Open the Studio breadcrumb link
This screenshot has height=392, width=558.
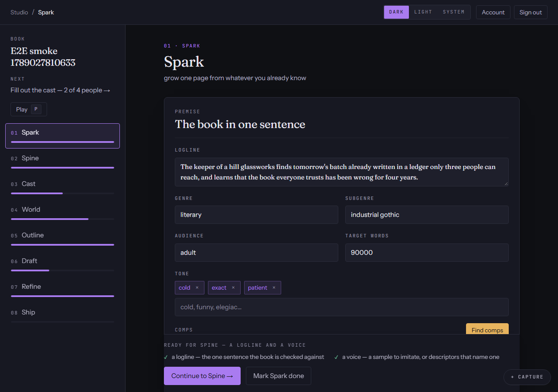pyautogui.click(x=19, y=12)
